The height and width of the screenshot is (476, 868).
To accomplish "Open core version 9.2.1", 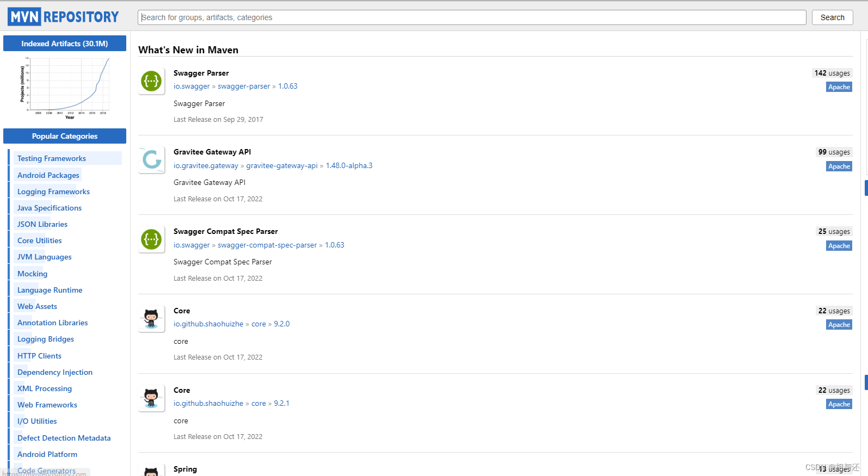I will point(282,403).
